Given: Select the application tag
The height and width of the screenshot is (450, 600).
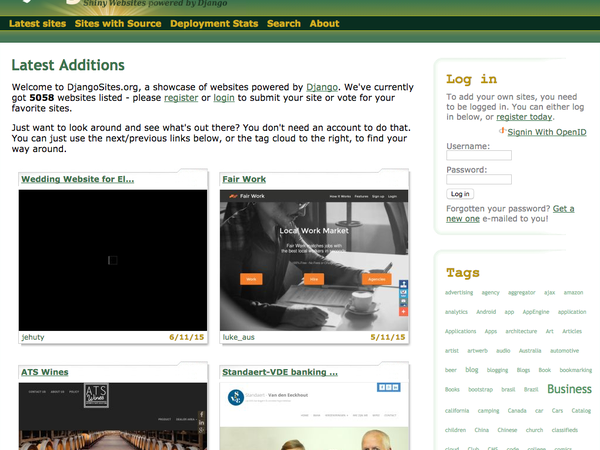Looking at the screenshot, I should pyautogui.click(x=572, y=312).
